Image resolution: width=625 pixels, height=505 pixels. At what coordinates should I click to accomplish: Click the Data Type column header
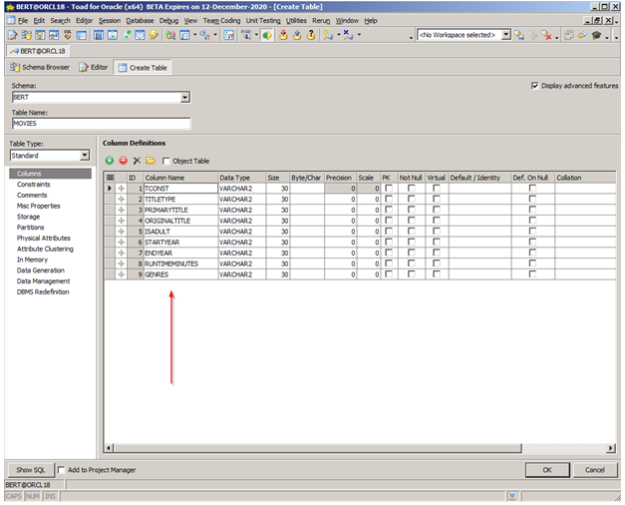pos(242,178)
